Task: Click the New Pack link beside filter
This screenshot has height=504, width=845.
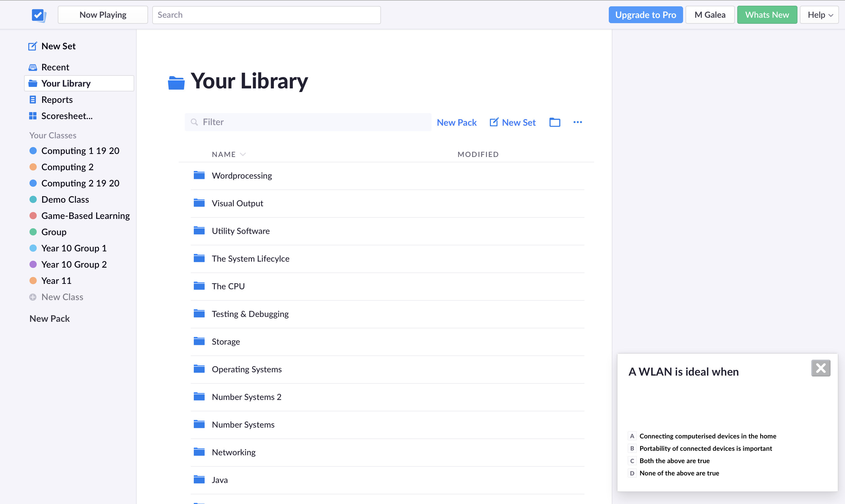Action: 456,122
